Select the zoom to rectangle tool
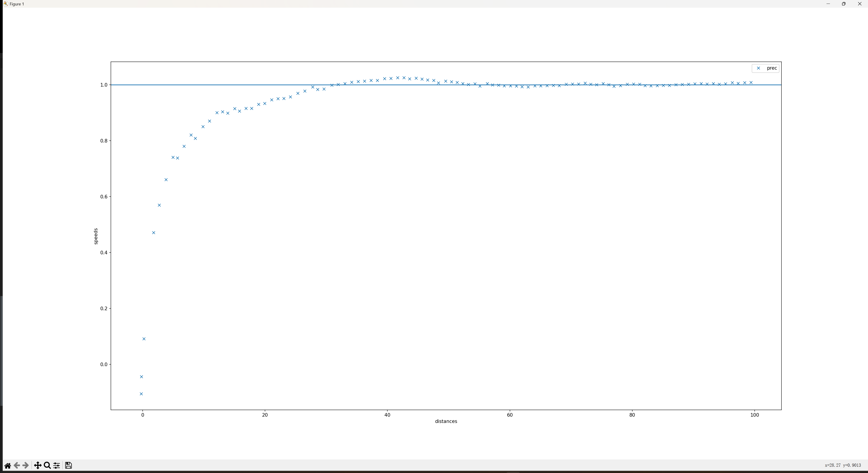The height and width of the screenshot is (473, 868). point(47,466)
